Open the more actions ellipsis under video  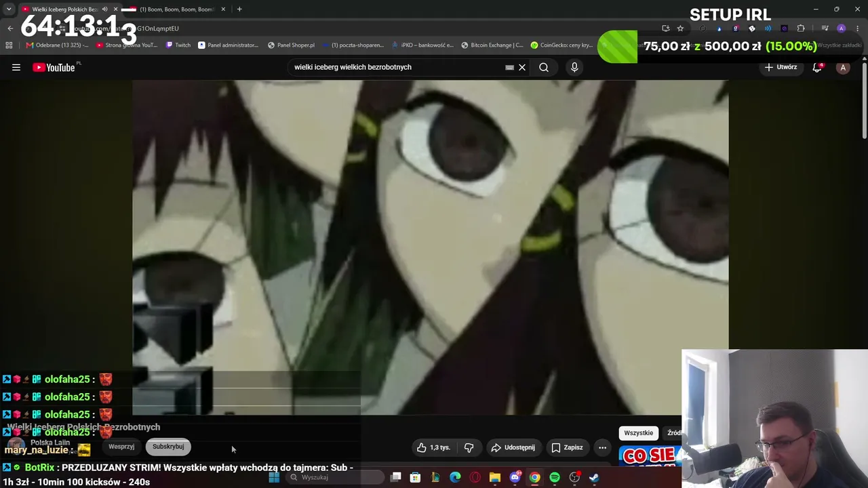pyautogui.click(x=602, y=447)
